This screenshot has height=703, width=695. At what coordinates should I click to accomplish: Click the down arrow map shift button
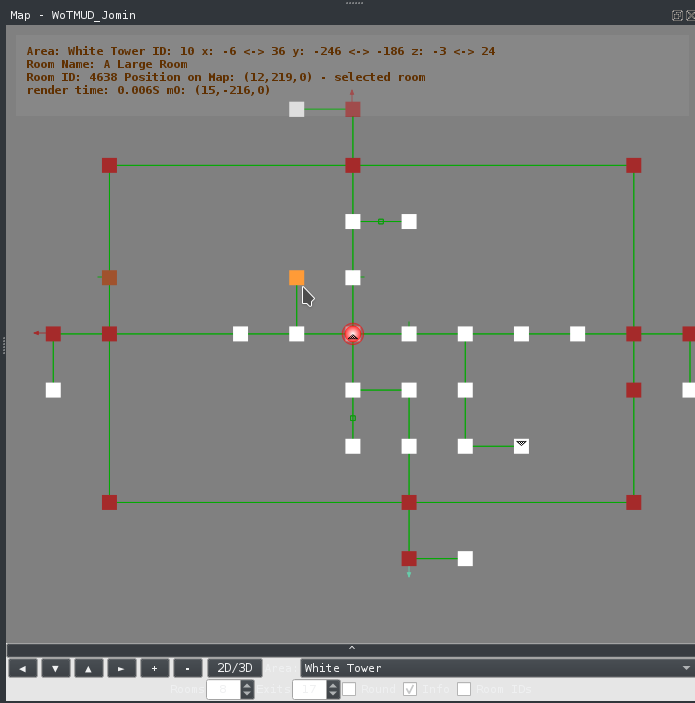[x=56, y=668]
